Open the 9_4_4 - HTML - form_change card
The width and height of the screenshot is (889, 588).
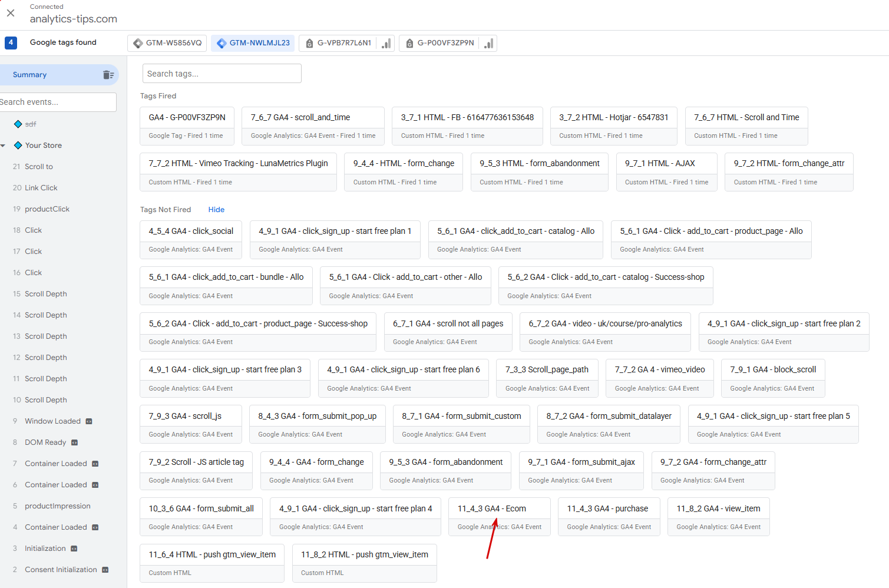[x=404, y=172]
